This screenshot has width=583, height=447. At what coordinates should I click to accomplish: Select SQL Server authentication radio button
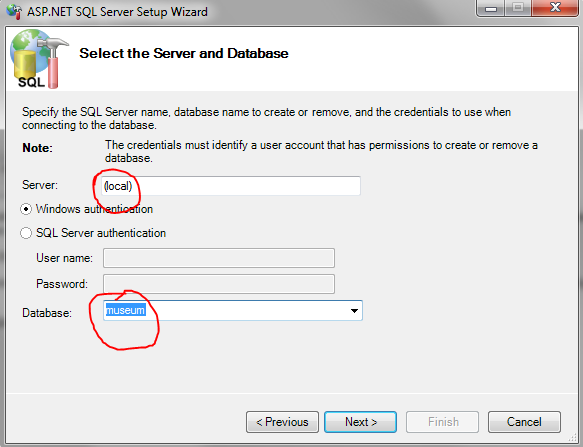(26, 233)
